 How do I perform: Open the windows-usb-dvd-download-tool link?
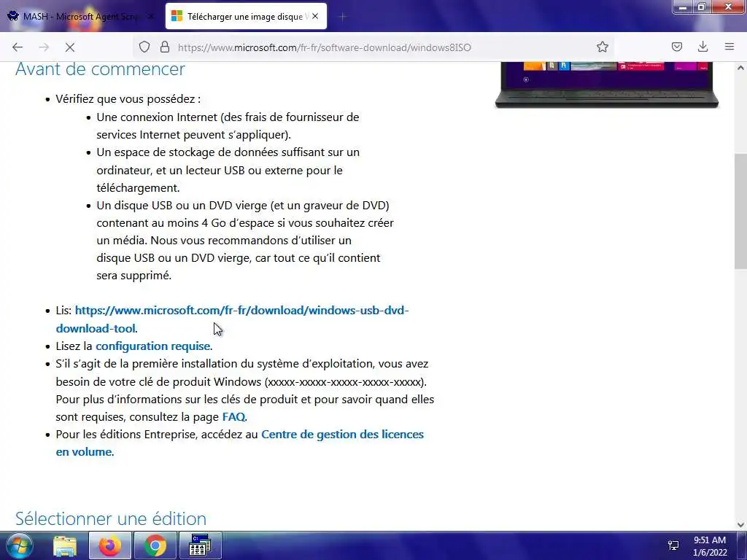point(232,319)
